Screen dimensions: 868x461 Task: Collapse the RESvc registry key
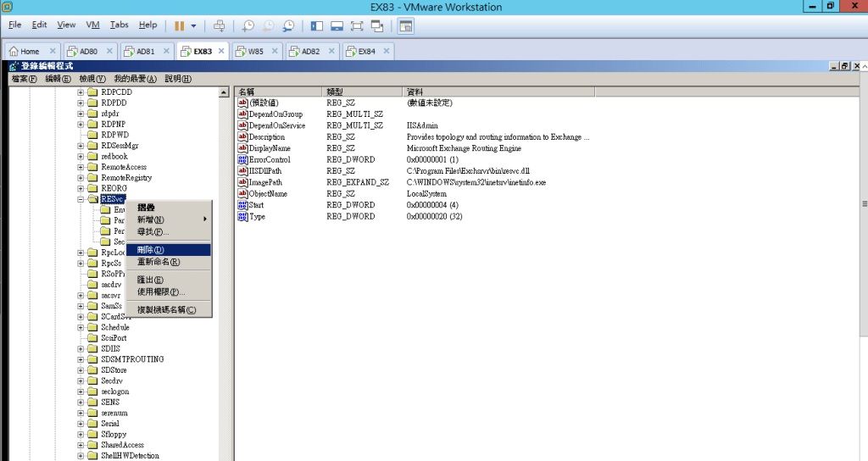(81, 199)
